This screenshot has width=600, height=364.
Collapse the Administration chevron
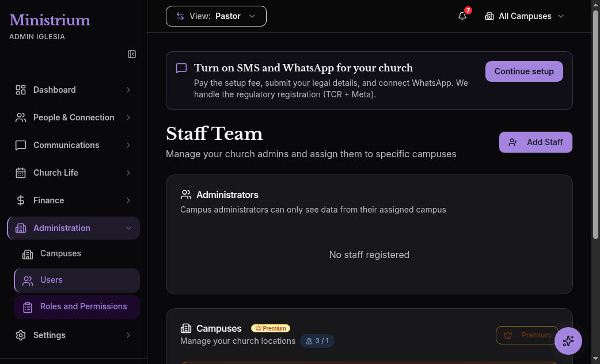coord(128,228)
